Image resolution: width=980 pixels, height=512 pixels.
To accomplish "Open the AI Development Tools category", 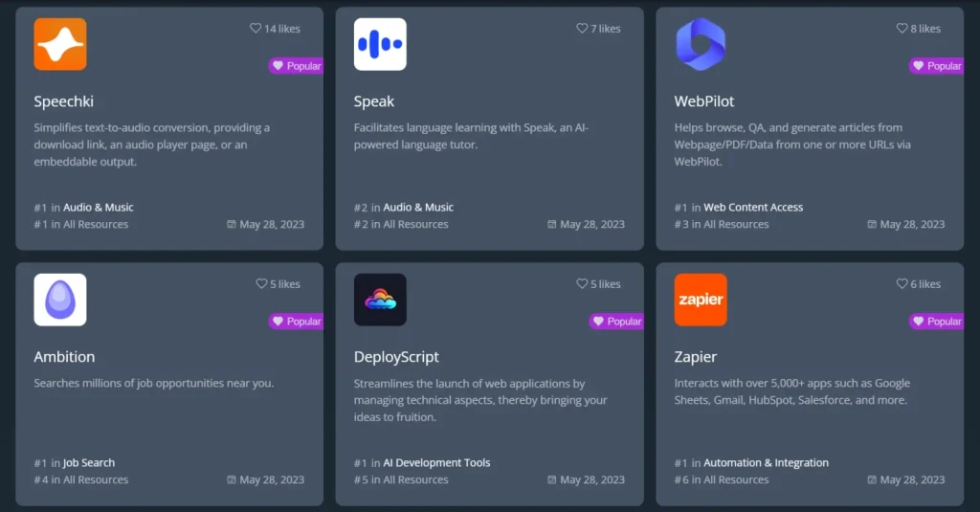I will pyautogui.click(x=436, y=462).
